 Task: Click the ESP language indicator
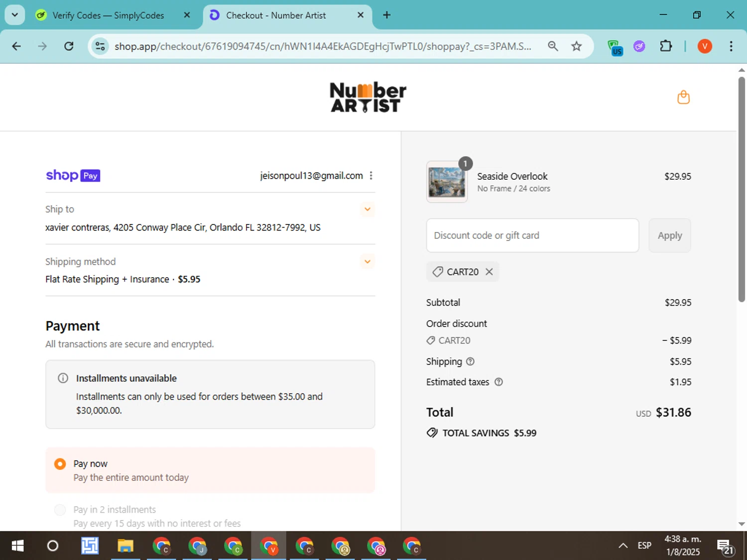click(x=644, y=546)
